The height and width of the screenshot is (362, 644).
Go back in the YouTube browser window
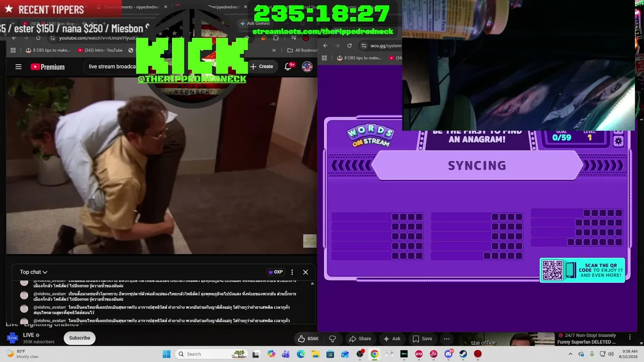14,38
